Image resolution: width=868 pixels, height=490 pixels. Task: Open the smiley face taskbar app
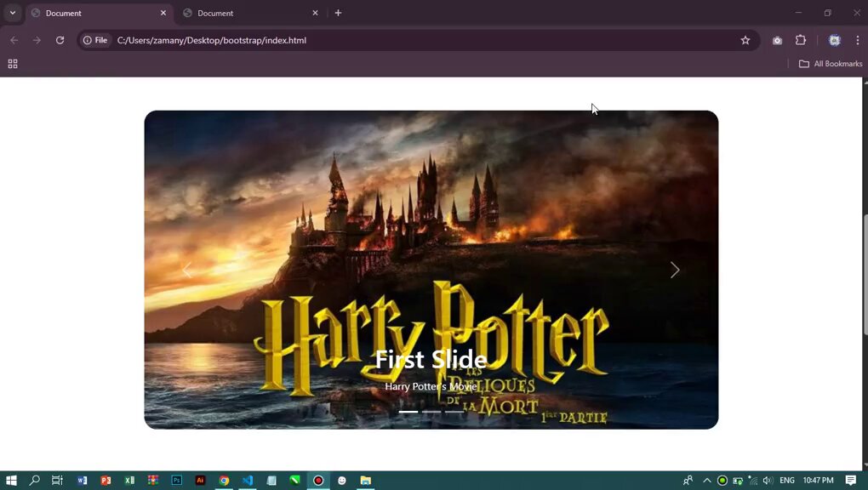click(x=342, y=480)
